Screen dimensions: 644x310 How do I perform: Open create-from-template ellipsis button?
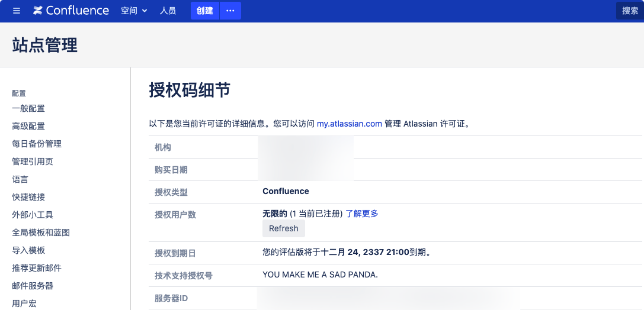pyautogui.click(x=230, y=11)
